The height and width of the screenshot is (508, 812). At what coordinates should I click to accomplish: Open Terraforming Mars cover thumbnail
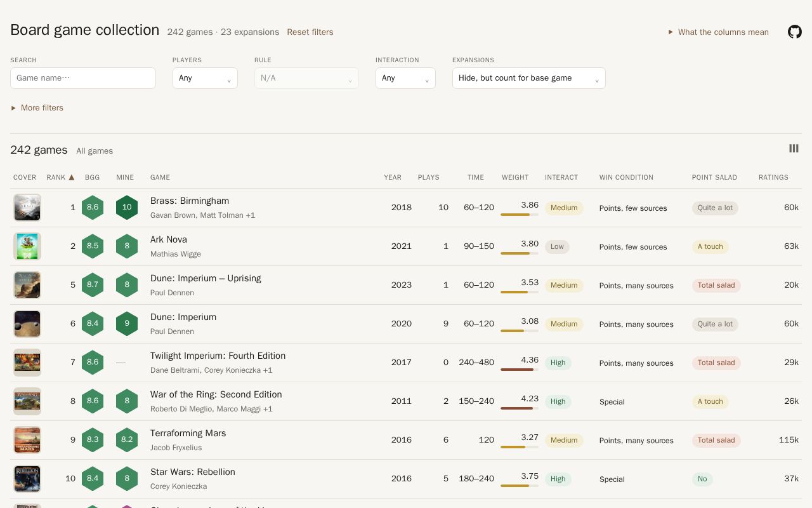click(x=27, y=440)
